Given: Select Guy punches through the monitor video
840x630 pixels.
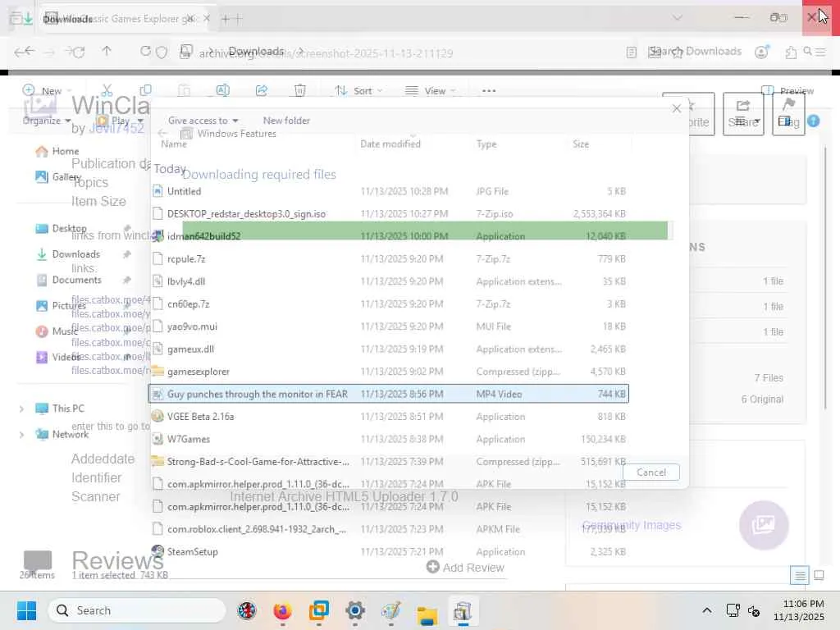Looking at the screenshot, I should pos(388,394).
